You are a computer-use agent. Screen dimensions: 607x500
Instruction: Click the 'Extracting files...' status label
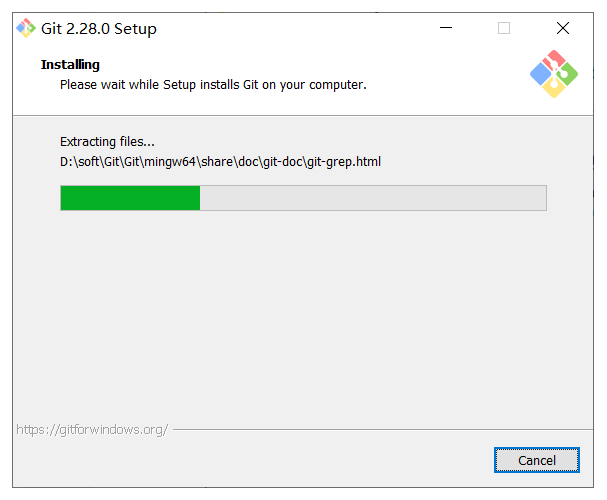coord(107,142)
